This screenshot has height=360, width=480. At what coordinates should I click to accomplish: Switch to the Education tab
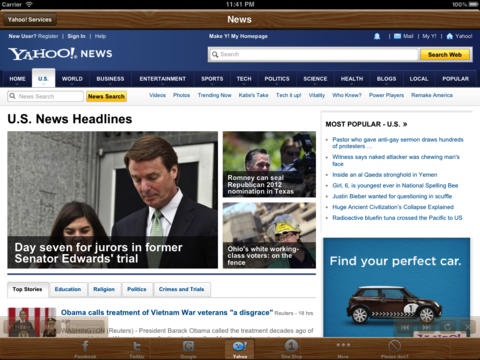(x=68, y=289)
